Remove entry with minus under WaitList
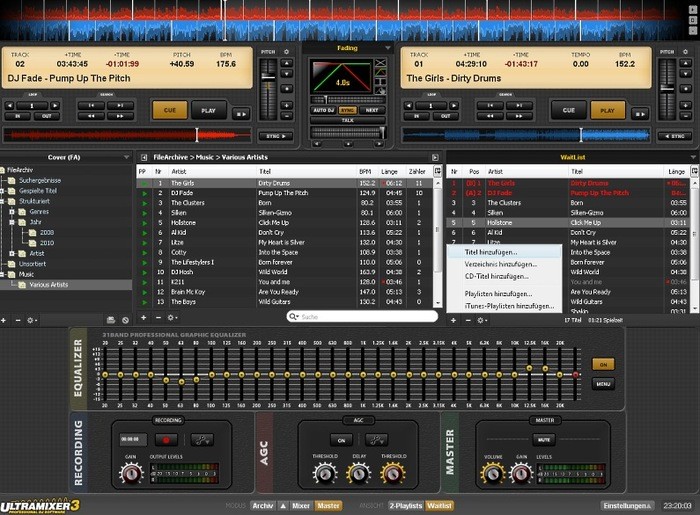This screenshot has height=515, width=700. [468, 320]
